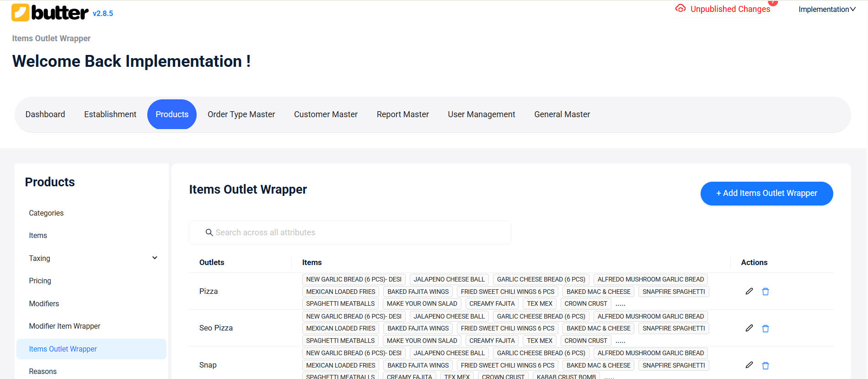
Task: Delete the Seo Pizza outlet wrapper
Action: click(766, 329)
